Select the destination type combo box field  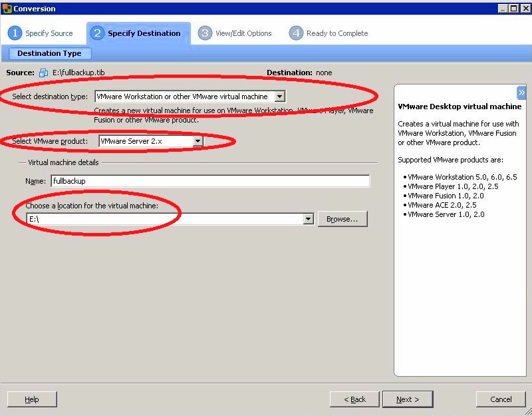[x=190, y=97]
